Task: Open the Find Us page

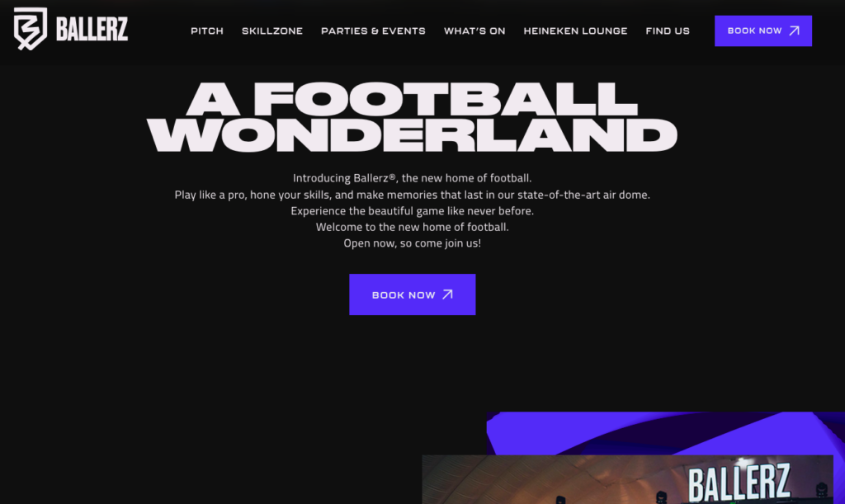Action: (x=668, y=31)
